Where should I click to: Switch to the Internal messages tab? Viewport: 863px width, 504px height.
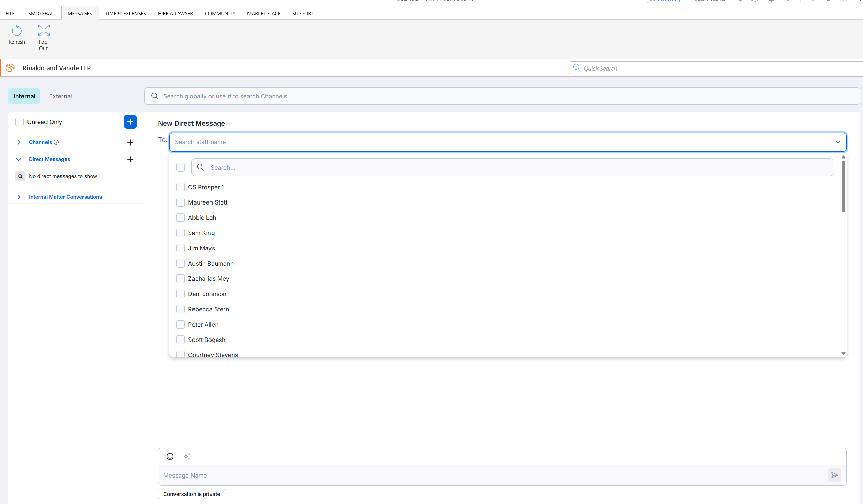[x=24, y=96]
